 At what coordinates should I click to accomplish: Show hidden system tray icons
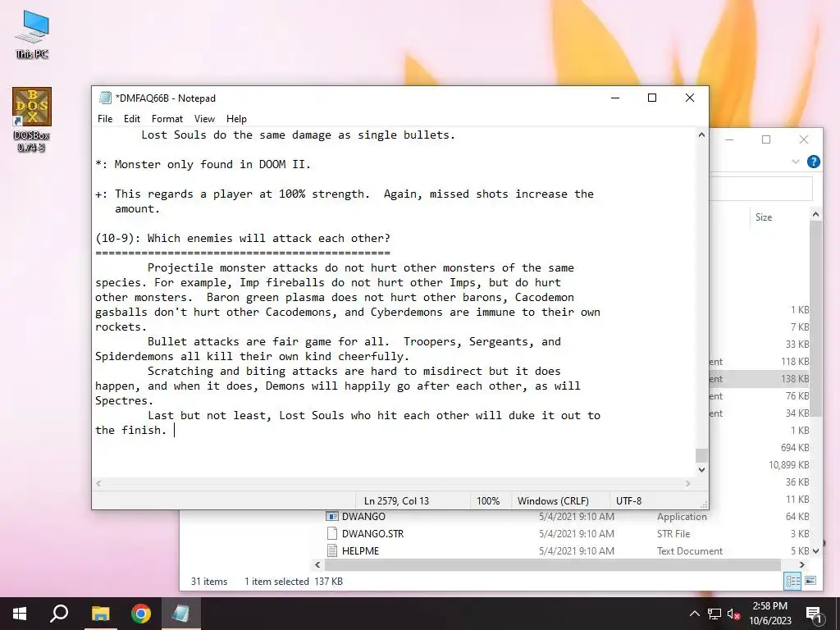pos(694,614)
